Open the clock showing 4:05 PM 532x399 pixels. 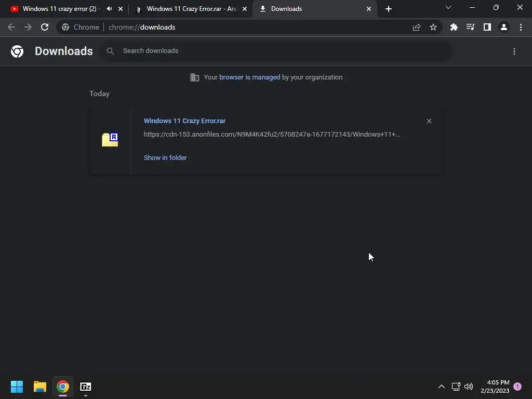point(495,387)
